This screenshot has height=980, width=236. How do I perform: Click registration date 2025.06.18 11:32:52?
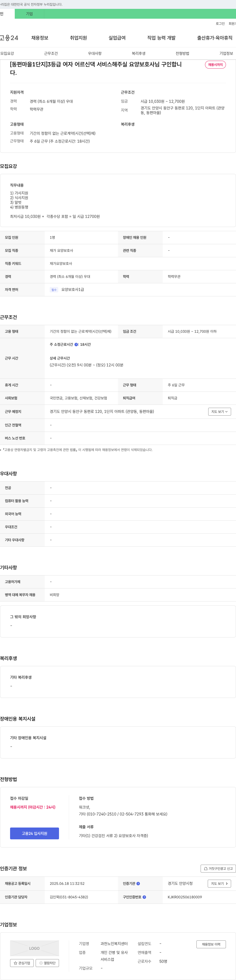[x=67, y=884]
